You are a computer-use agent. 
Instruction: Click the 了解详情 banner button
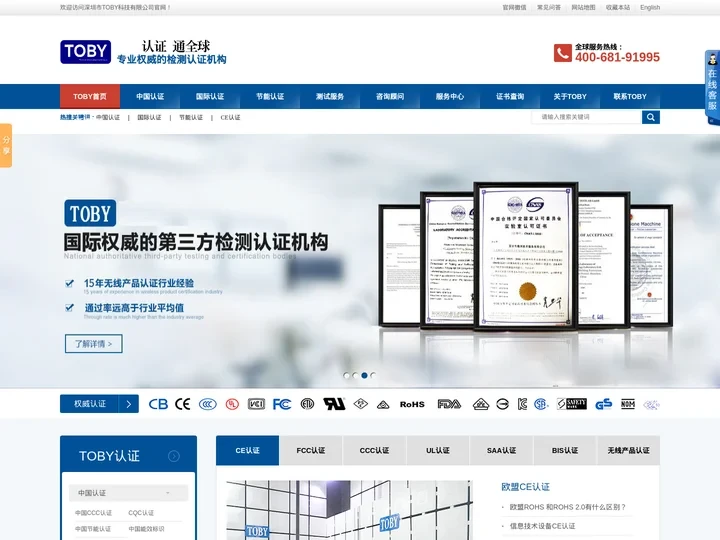(x=94, y=344)
